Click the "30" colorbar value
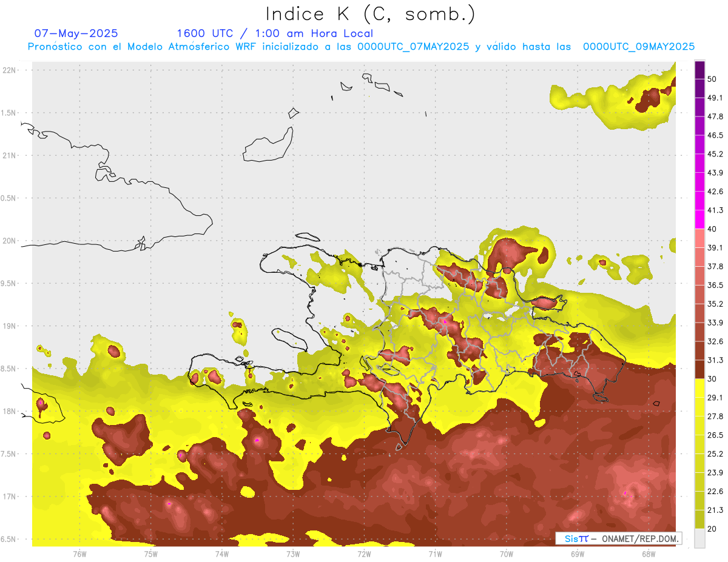The height and width of the screenshot is (562, 728). pyautogui.click(x=712, y=379)
